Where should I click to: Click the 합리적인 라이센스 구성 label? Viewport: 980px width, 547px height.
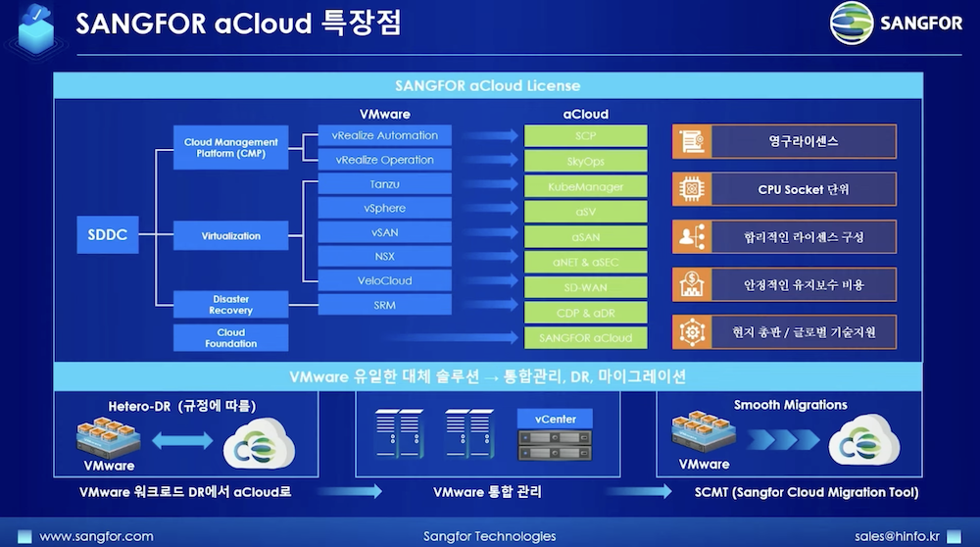(804, 237)
